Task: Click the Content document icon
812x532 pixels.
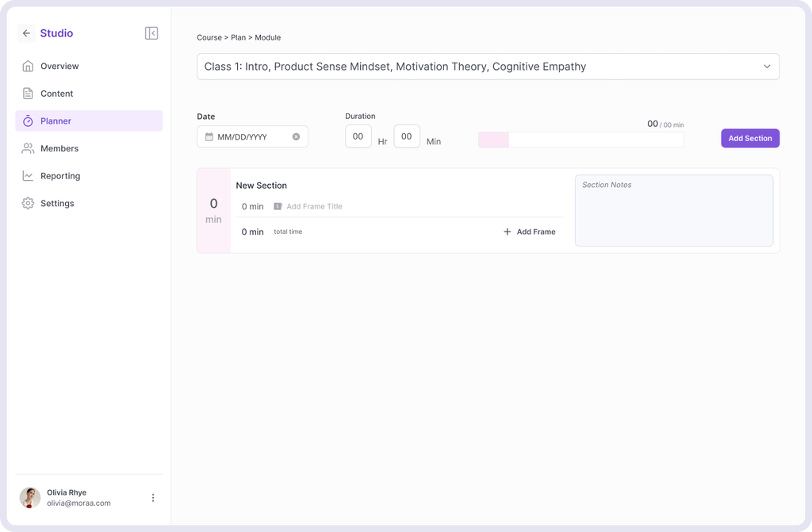Action: (x=28, y=94)
